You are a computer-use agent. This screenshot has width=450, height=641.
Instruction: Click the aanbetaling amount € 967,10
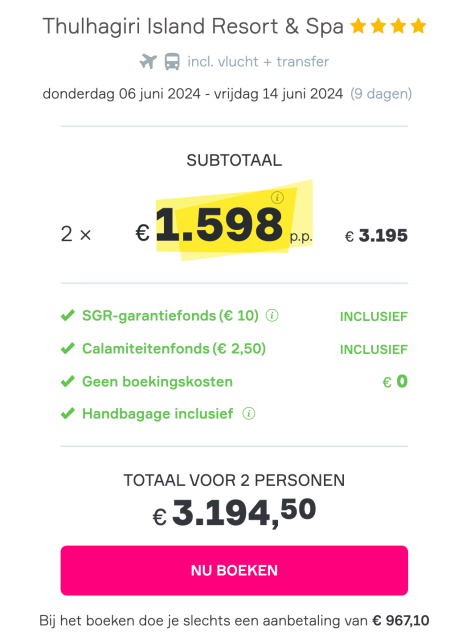tap(401, 621)
